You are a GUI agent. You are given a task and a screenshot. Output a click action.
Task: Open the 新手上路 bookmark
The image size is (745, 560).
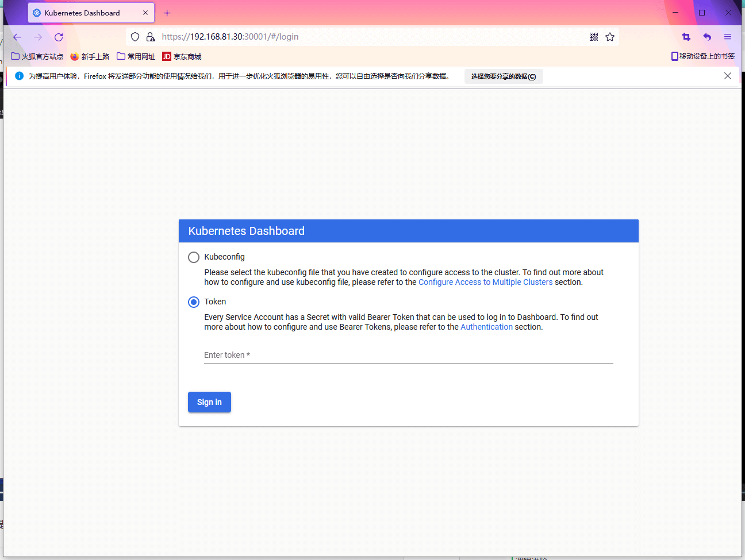click(90, 56)
